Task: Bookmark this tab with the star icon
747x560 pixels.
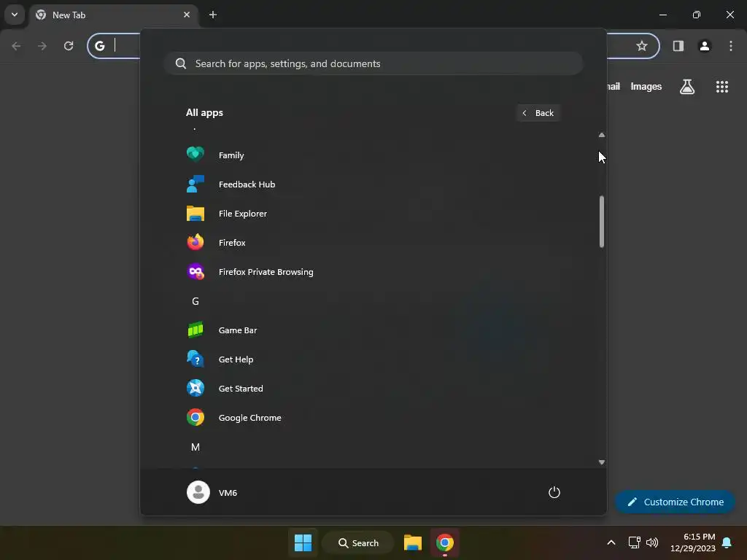Action: (642, 46)
